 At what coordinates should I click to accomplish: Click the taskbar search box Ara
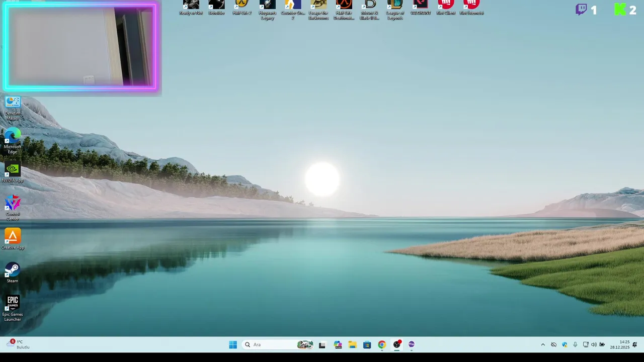coord(278,344)
